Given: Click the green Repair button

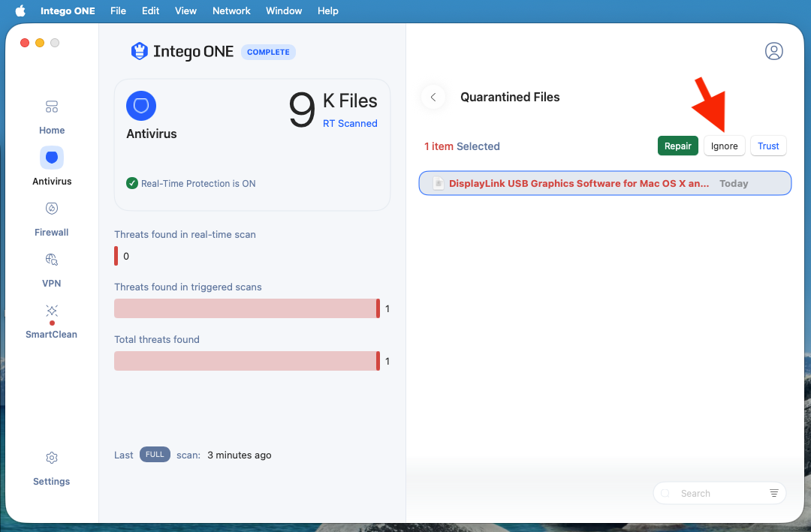Looking at the screenshot, I should (x=677, y=146).
